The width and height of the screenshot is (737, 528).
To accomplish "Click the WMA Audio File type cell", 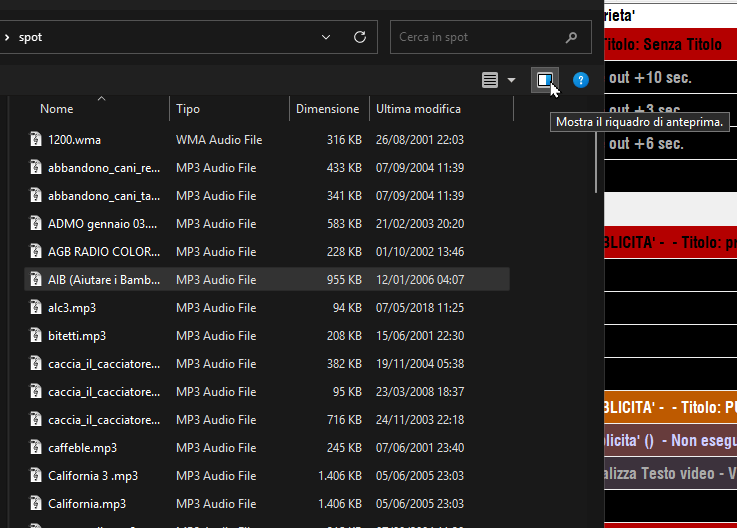I will [x=219, y=140].
